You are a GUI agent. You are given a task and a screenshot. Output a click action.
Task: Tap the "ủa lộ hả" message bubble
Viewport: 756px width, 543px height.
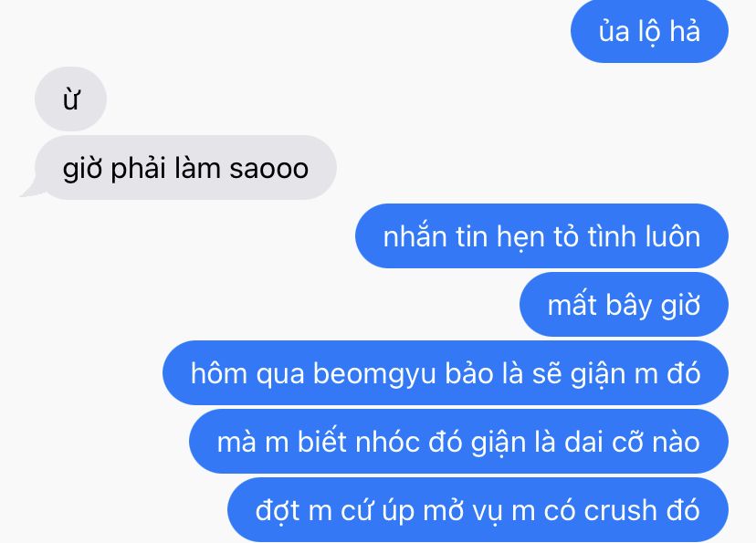click(x=649, y=31)
